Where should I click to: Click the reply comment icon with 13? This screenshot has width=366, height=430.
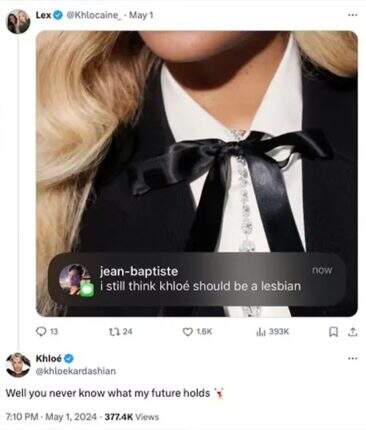pos(41,331)
